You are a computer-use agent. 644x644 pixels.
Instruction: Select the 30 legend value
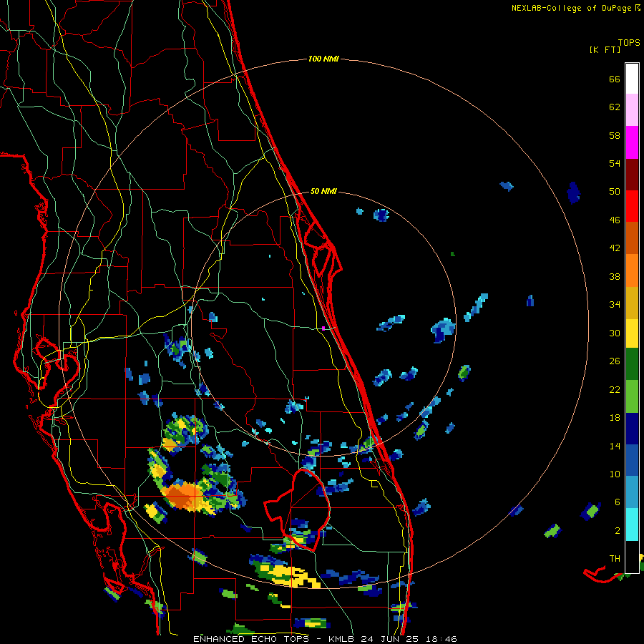615,333
